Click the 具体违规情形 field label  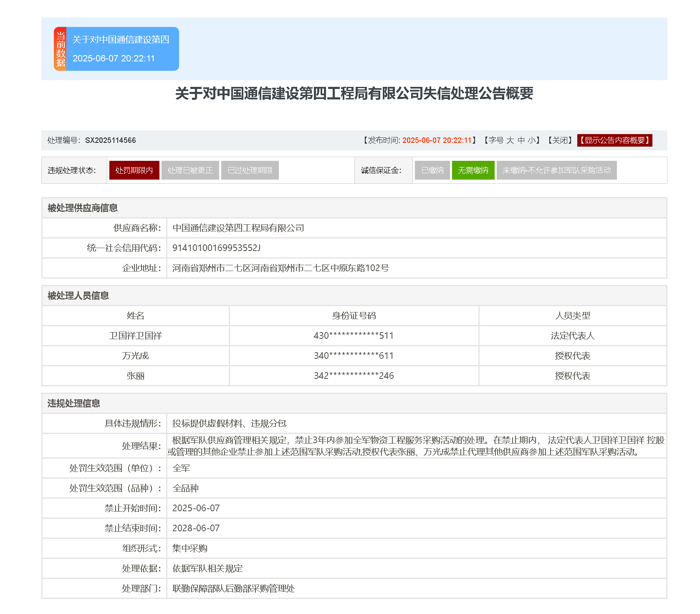[x=133, y=424]
